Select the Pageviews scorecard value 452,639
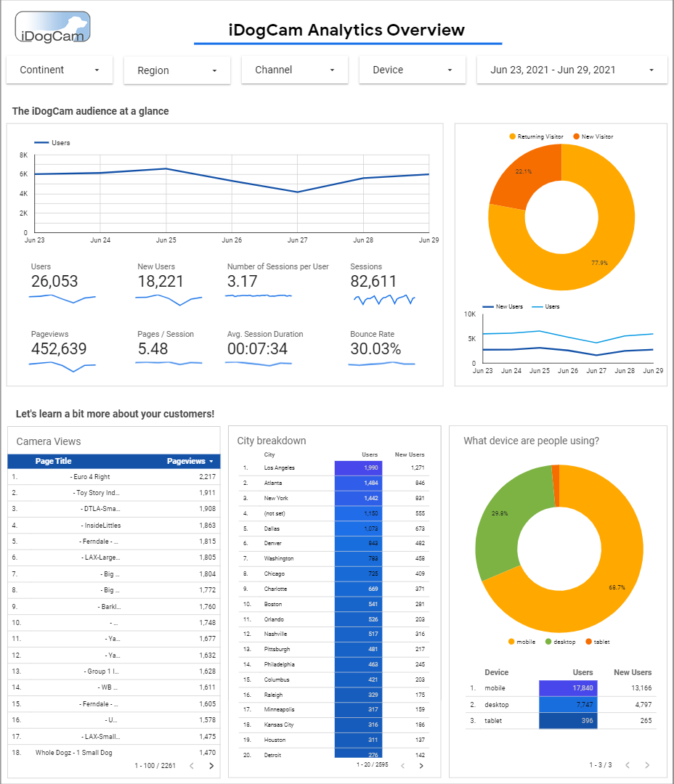This screenshot has width=674, height=784. (x=59, y=348)
